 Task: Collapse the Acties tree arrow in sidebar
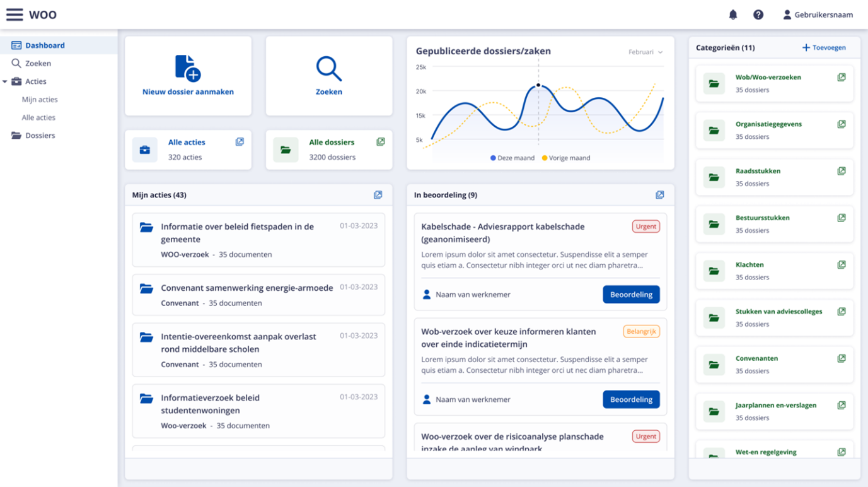(x=5, y=82)
